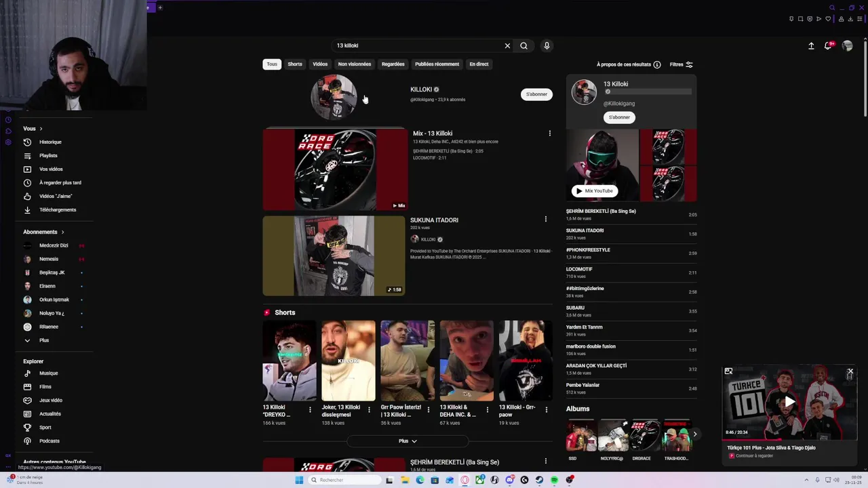
Task: Open YouTube notifications bell
Action: [828, 45]
